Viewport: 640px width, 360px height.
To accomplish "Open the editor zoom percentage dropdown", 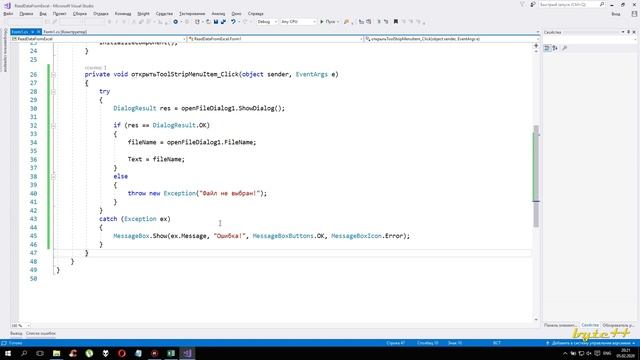I will point(20,326).
